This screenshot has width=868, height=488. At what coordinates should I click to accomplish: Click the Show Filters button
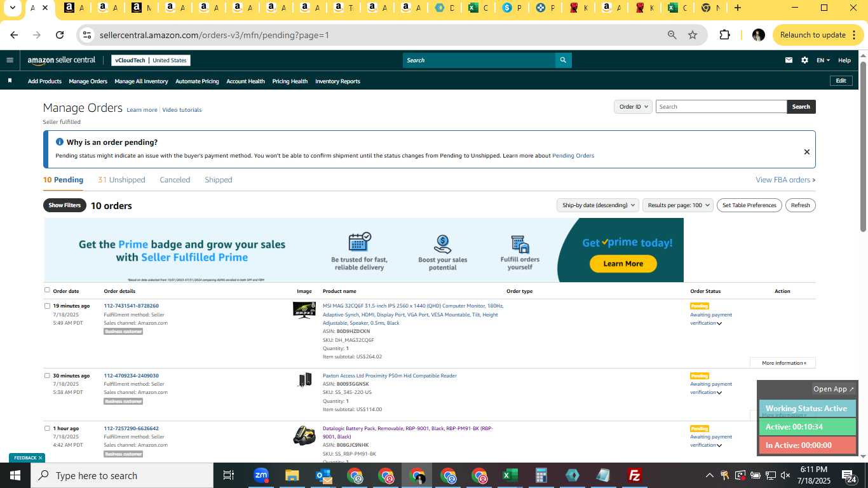pyautogui.click(x=65, y=205)
